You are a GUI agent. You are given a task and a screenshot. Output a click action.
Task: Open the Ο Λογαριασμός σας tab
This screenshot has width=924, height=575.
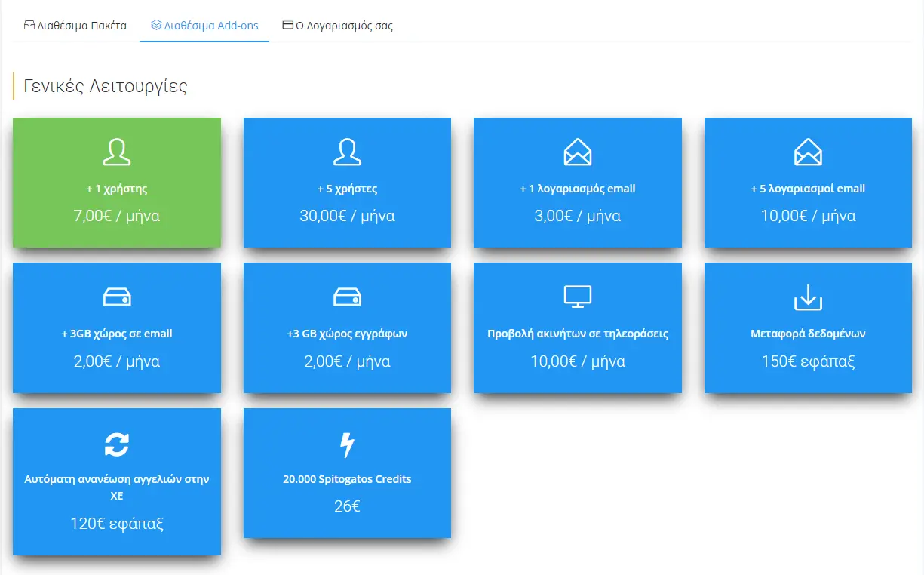coord(337,26)
